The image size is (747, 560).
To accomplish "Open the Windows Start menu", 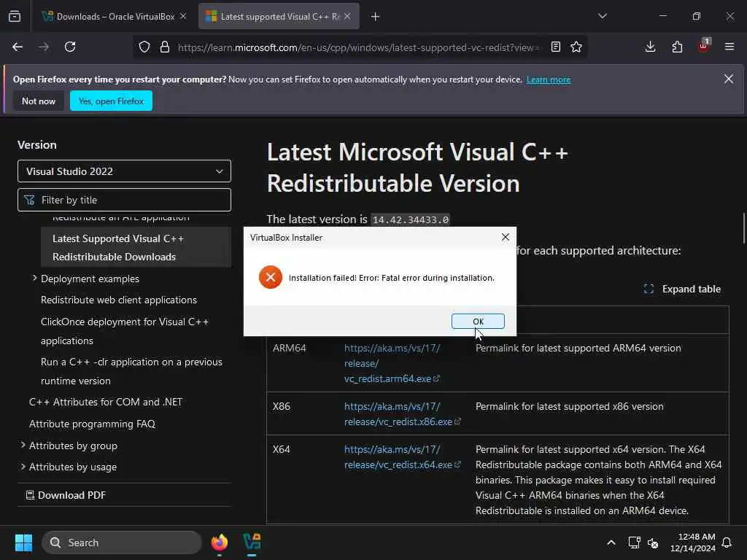I will 23,542.
